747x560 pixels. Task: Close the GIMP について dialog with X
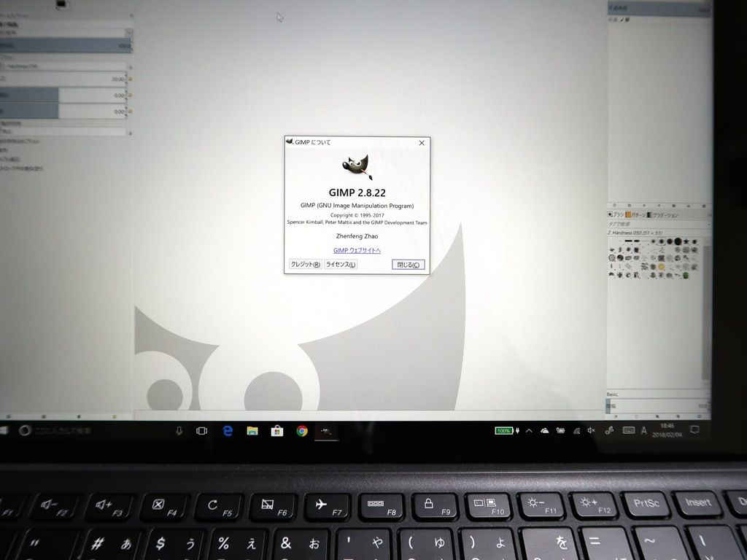click(422, 143)
